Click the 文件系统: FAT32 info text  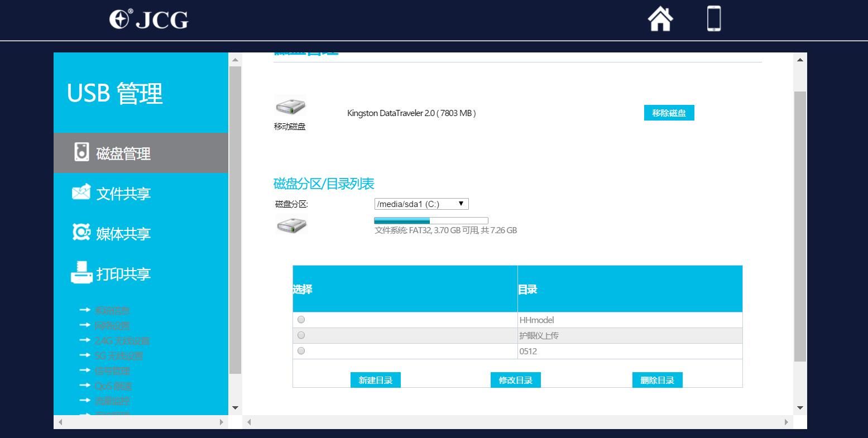[445, 230]
